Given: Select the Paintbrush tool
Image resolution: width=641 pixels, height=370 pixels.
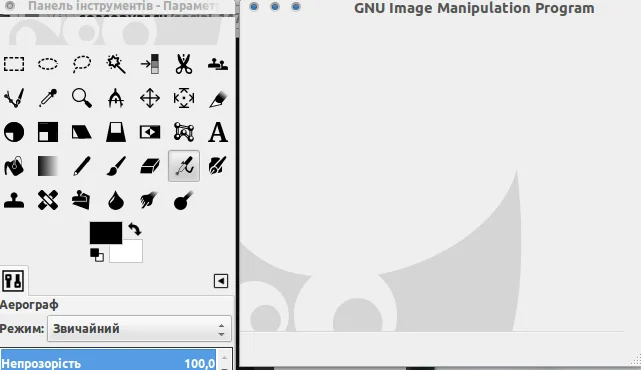Looking at the screenshot, I should pyautogui.click(x=116, y=166).
